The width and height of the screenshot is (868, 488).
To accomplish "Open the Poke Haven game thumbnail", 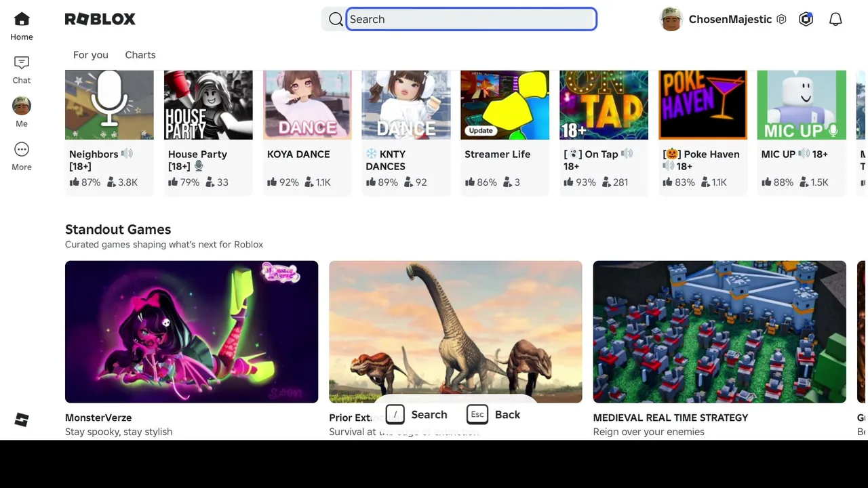I will pos(703,105).
